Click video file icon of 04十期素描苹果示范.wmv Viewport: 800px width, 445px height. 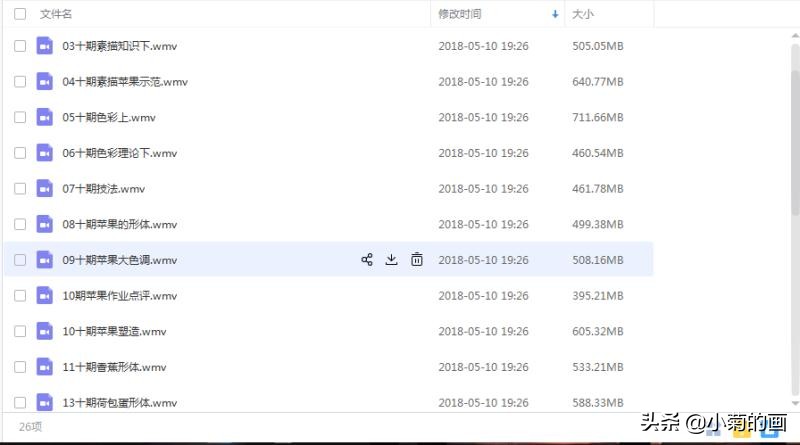coord(45,82)
